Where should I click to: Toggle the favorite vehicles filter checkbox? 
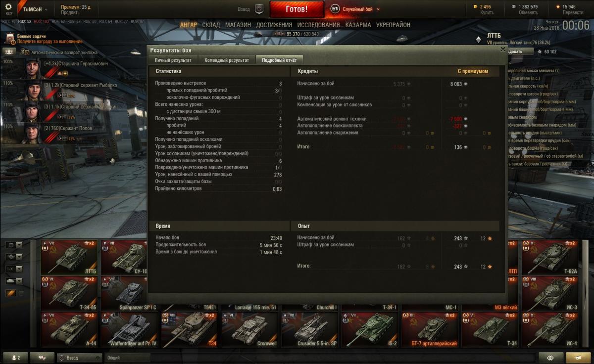[20, 293]
